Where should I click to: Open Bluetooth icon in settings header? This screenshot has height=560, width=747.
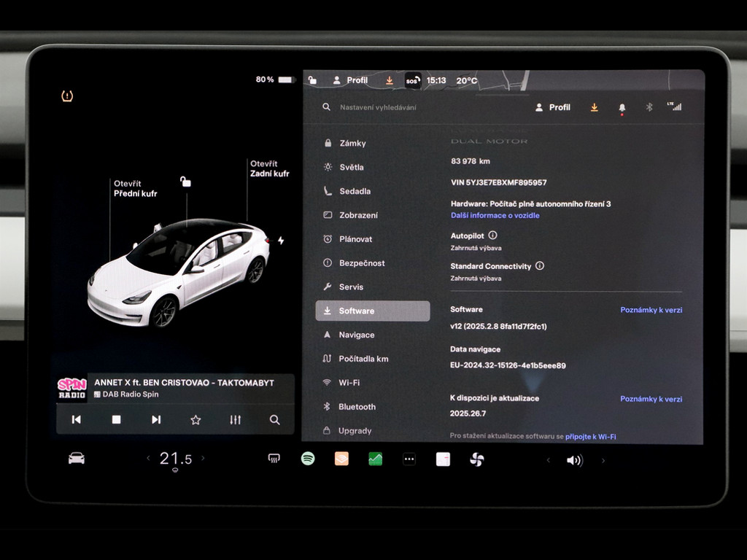pos(649,107)
